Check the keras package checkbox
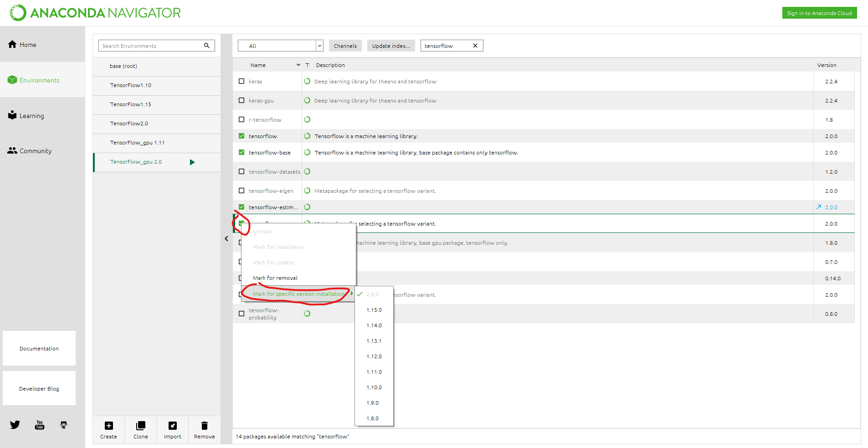The width and height of the screenshot is (868, 448). [x=241, y=81]
